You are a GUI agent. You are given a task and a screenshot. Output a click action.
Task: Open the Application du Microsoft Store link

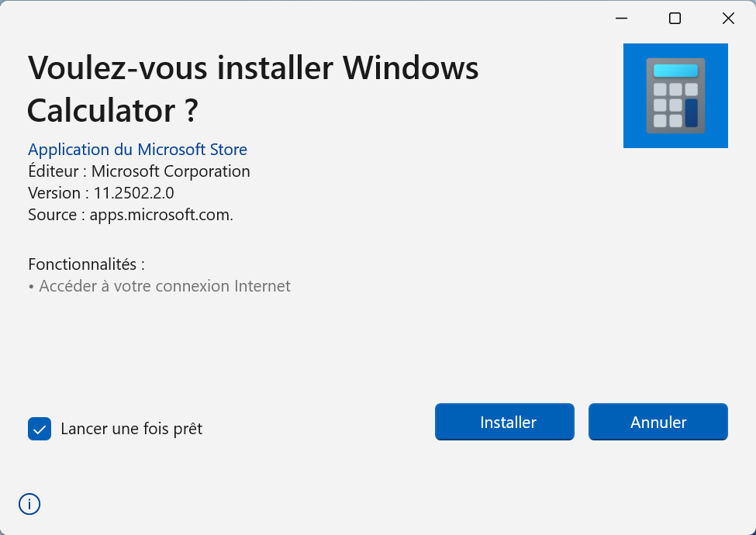[137, 150]
